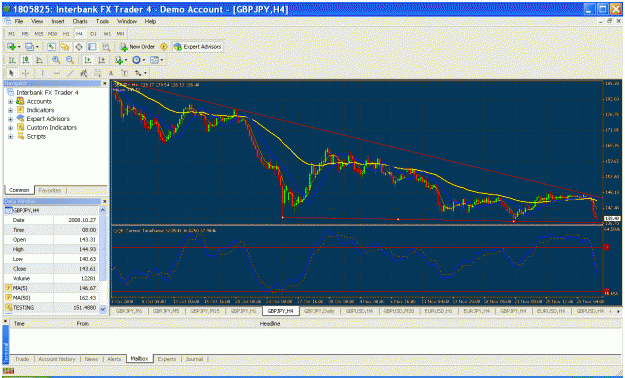Viewport: 625px width, 378px height.
Task: Toggle the Market Watch window icon
Action: tap(51, 47)
